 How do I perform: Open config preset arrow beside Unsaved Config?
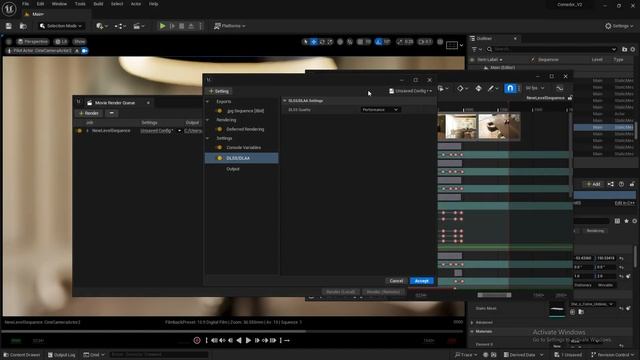(x=179, y=131)
